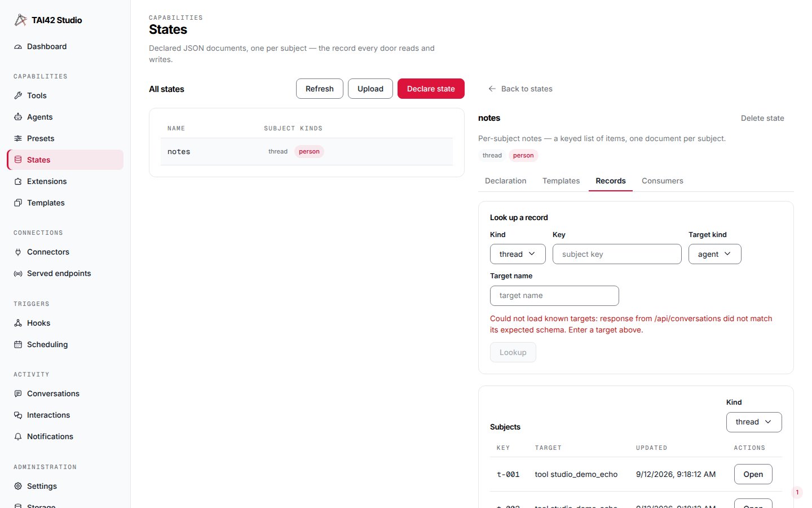Click the States database icon
812x508 pixels.
[18, 160]
